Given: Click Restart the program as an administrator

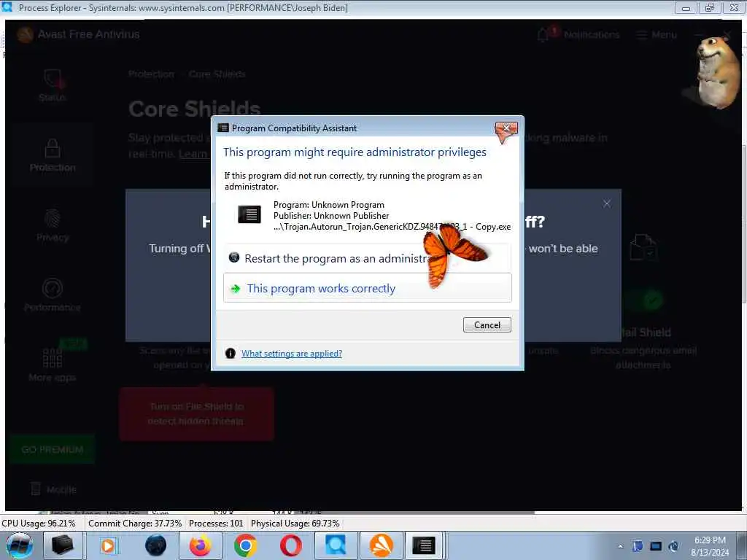Looking at the screenshot, I should click(368, 258).
